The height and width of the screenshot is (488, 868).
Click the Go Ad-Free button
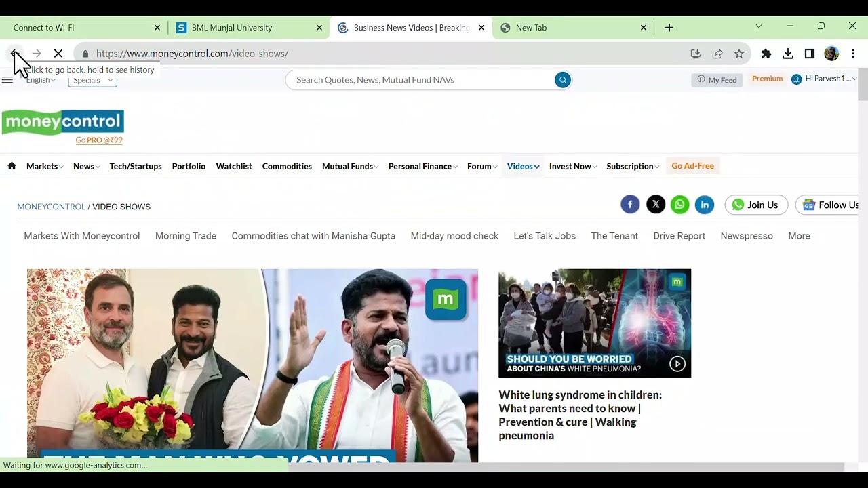tap(692, 166)
